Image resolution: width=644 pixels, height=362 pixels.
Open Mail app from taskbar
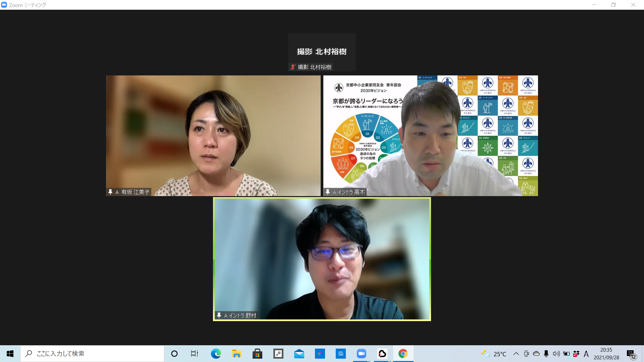(299, 354)
